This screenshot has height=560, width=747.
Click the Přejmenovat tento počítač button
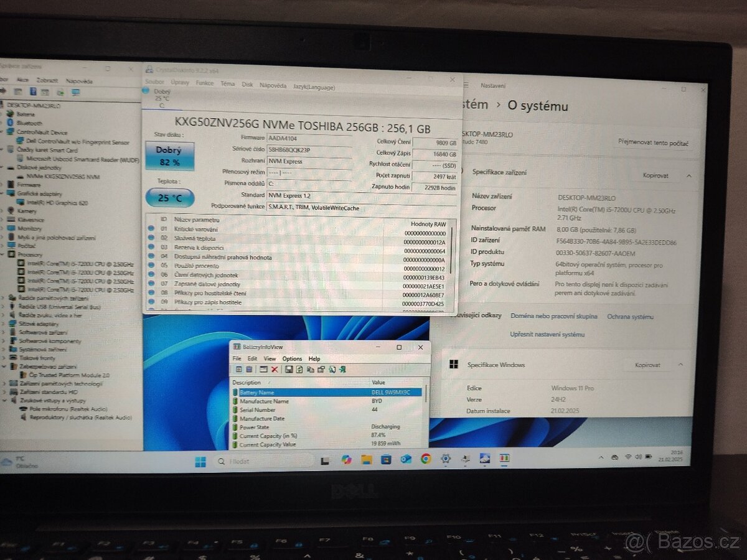click(x=655, y=142)
